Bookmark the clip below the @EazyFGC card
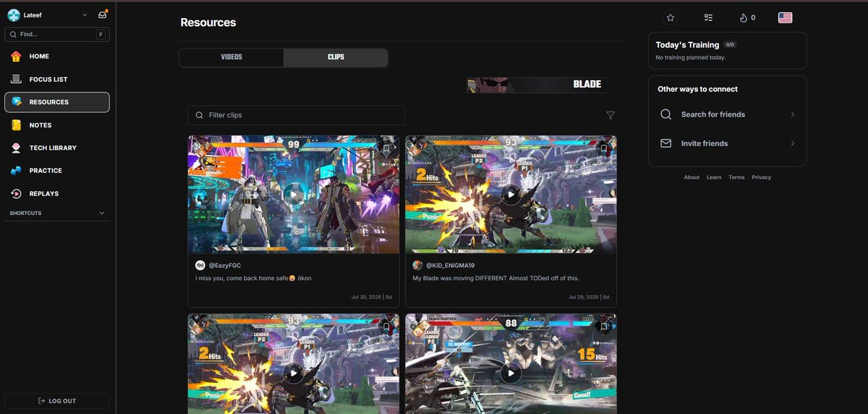 pyautogui.click(x=387, y=326)
